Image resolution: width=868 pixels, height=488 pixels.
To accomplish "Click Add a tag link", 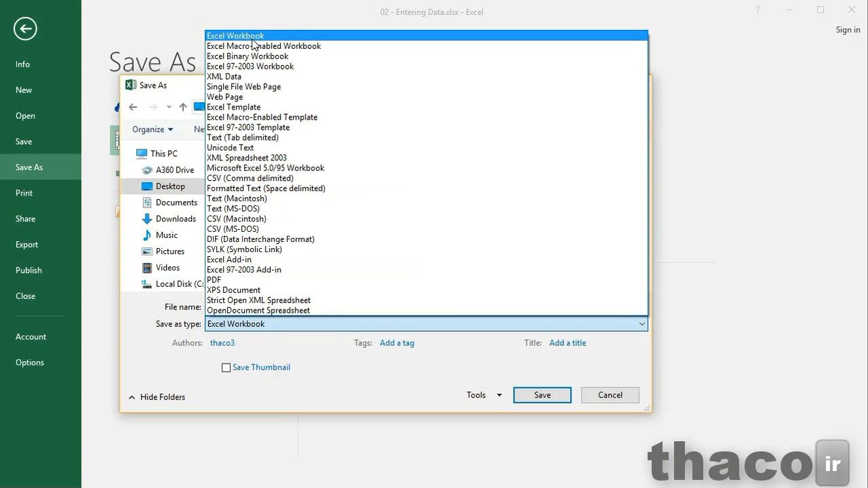I will coord(397,343).
